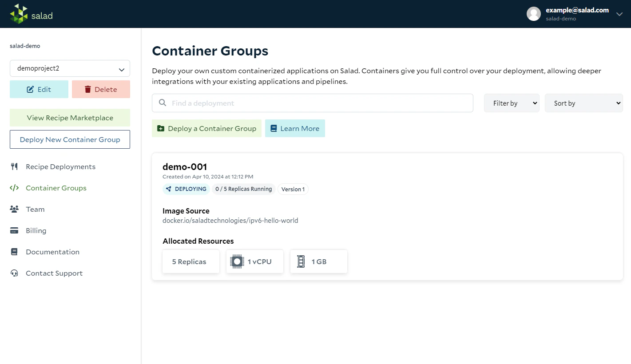Screen dimensions: 631x364
Task: Click Deploy a Container Group button
Action: coord(206,128)
